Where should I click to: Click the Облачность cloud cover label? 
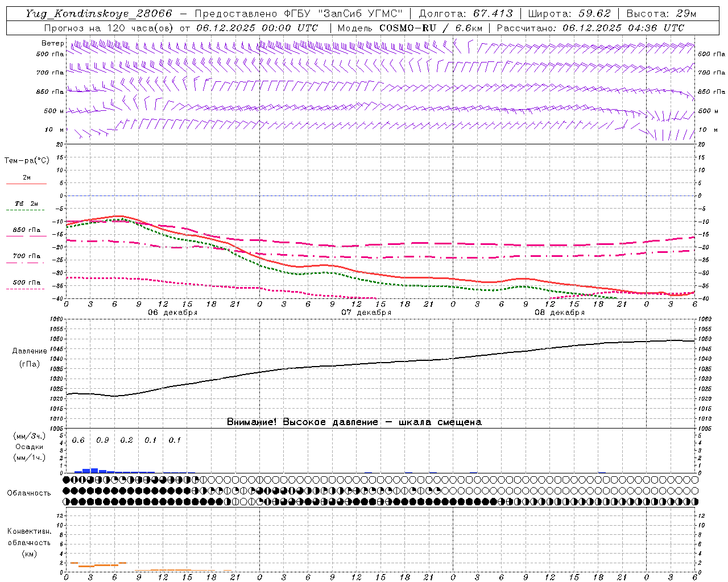tap(28, 493)
